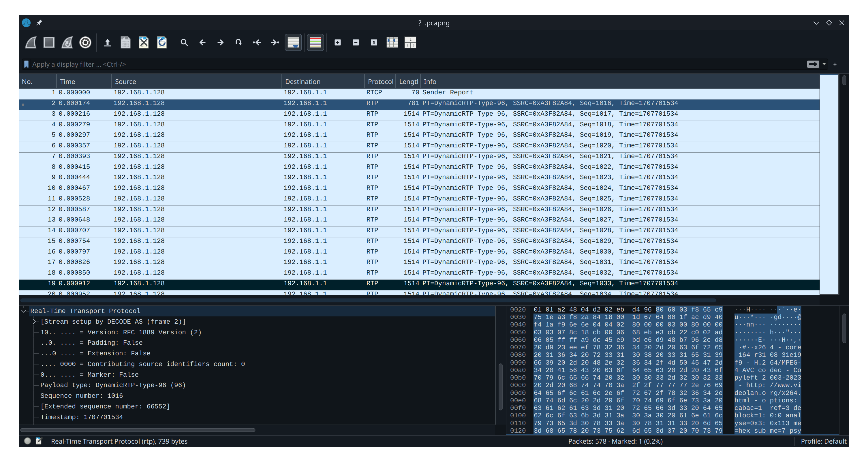Select Timestamp: 1707701534 field

(x=82, y=417)
